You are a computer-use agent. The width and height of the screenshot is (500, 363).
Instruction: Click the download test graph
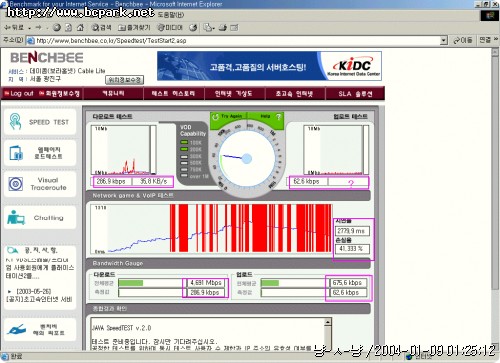pyautogui.click(x=124, y=150)
